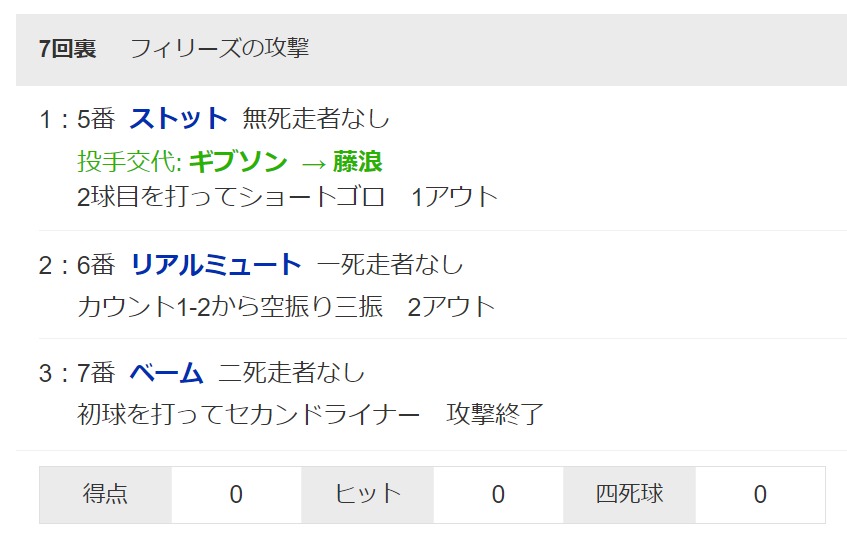Click the 四死球 value zero
This screenshot has height=540, width=847.
coord(760,495)
